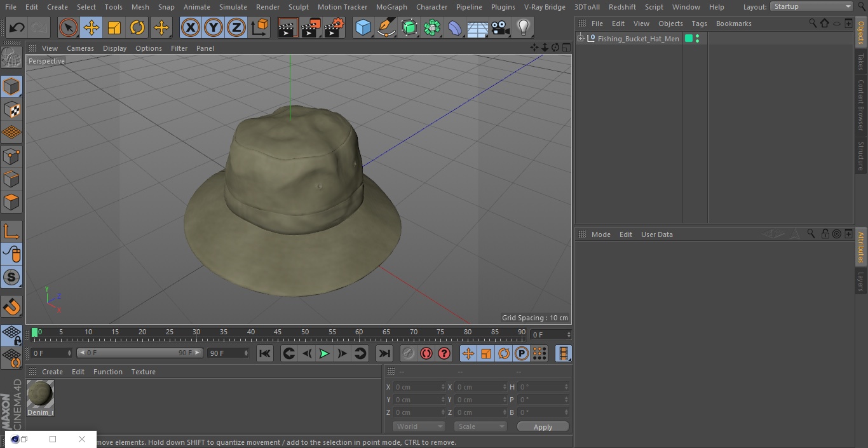Toggle Viewport Solo mode
The width and height of the screenshot is (868, 448).
pyautogui.click(x=11, y=277)
